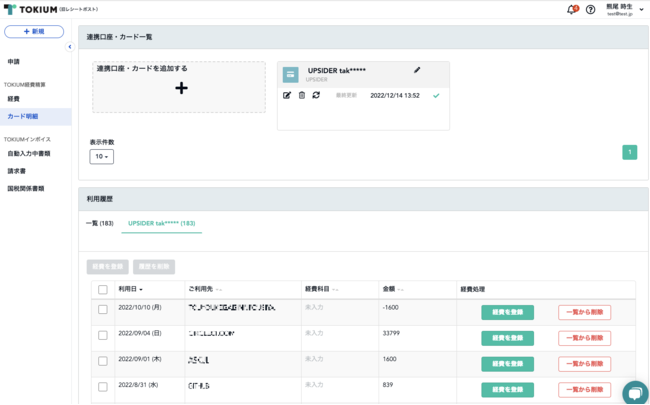Click the disabled 経費を登録 bulk button
The height and width of the screenshot is (405, 650).
click(x=108, y=267)
